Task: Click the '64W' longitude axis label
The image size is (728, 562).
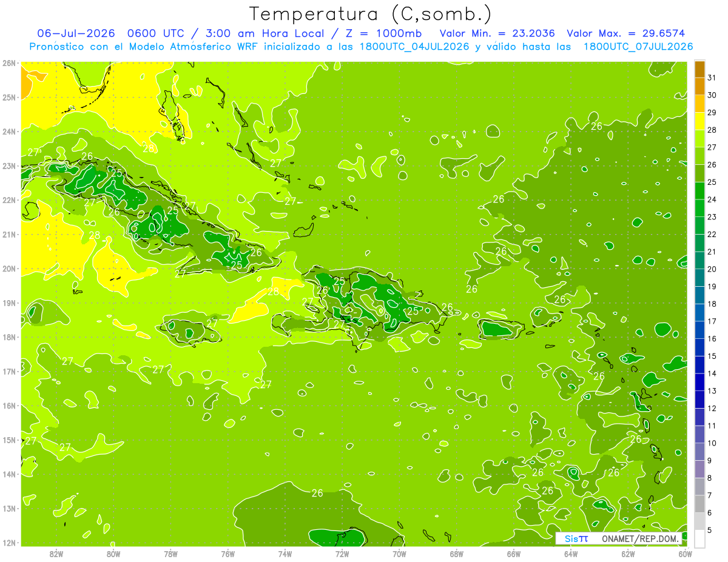Action: pos(571,554)
